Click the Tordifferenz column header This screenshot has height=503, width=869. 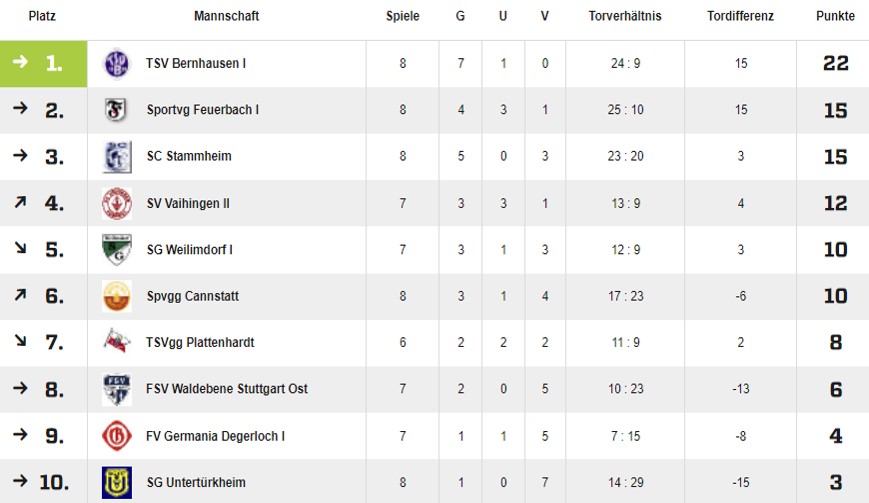coord(740,17)
